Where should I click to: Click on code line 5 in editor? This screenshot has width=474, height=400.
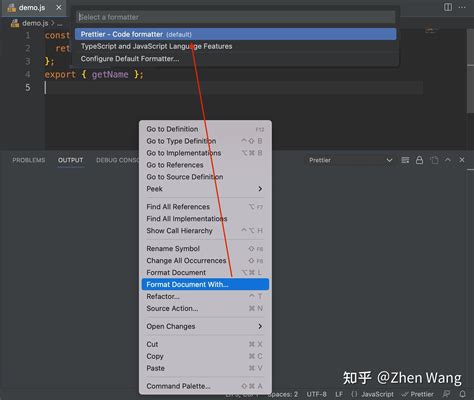233,88
